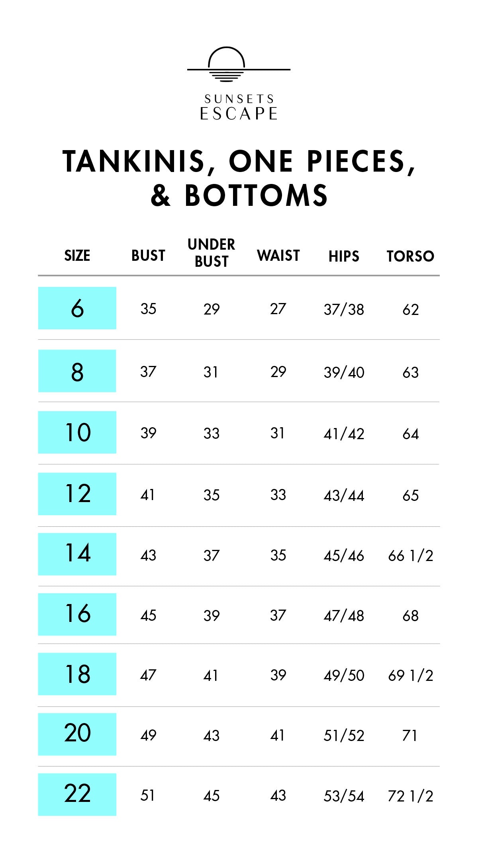Click the UNDER BUST column header
This screenshot has width=478, height=868.
click(212, 253)
